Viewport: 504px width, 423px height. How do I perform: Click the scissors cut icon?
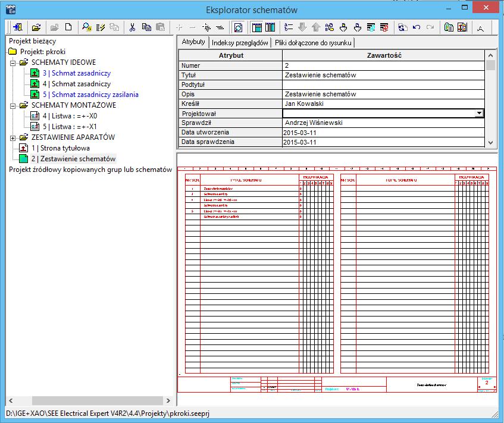point(132,27)
